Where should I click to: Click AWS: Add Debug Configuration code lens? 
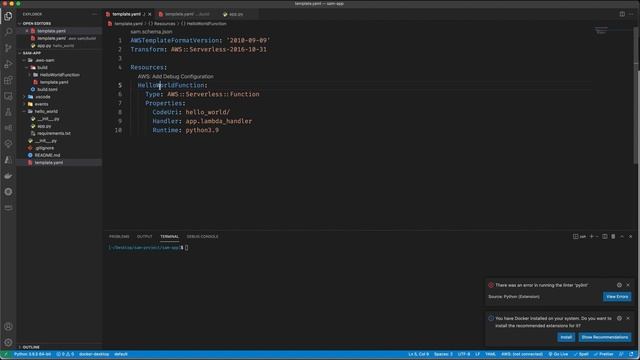[176, 76]
